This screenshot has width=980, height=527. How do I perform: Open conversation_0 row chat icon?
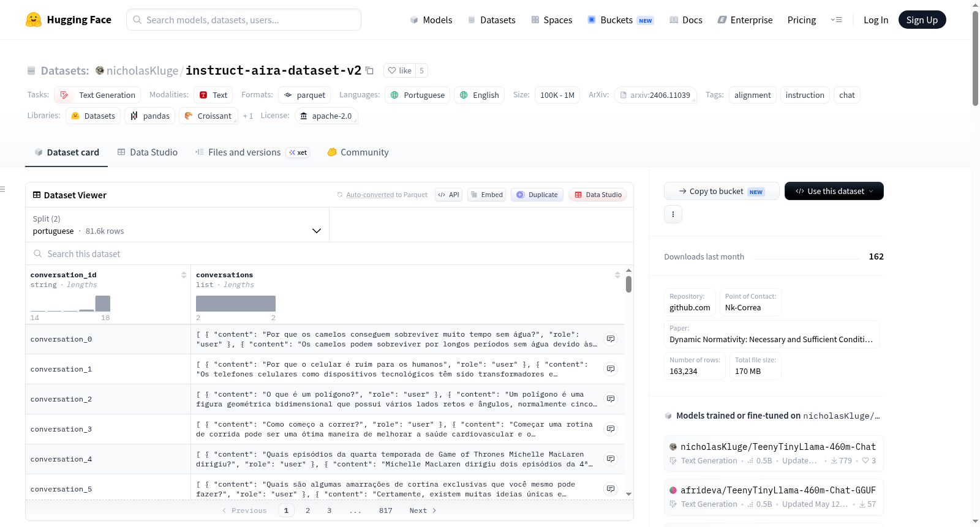tap(611, 338)
